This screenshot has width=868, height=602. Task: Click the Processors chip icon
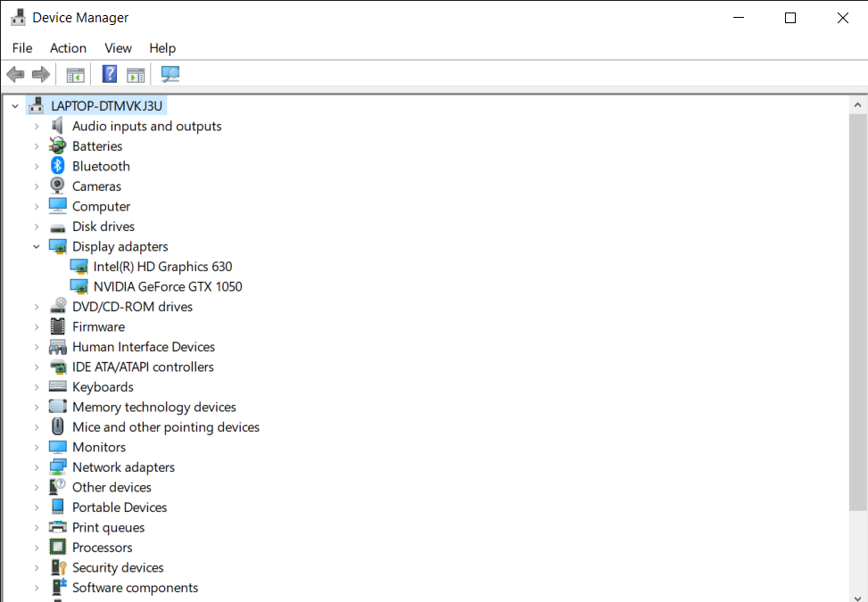[x=58, y=548]
